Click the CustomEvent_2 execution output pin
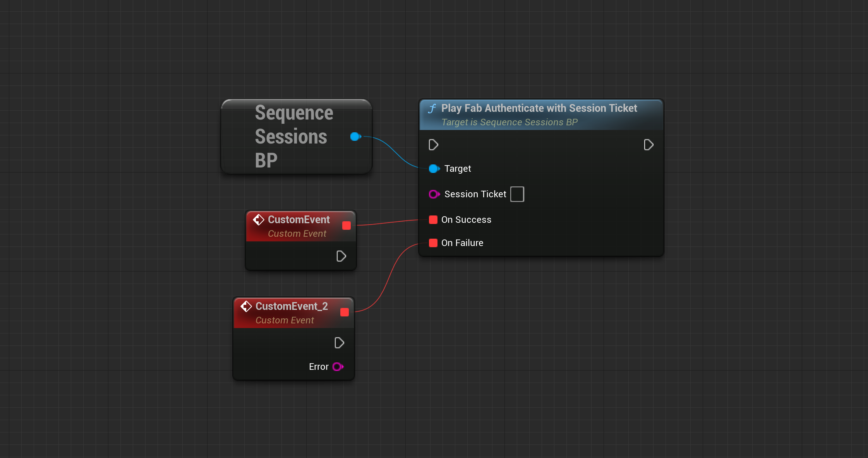The height and width of the screenshot is (458, 868). pos(339,343)
